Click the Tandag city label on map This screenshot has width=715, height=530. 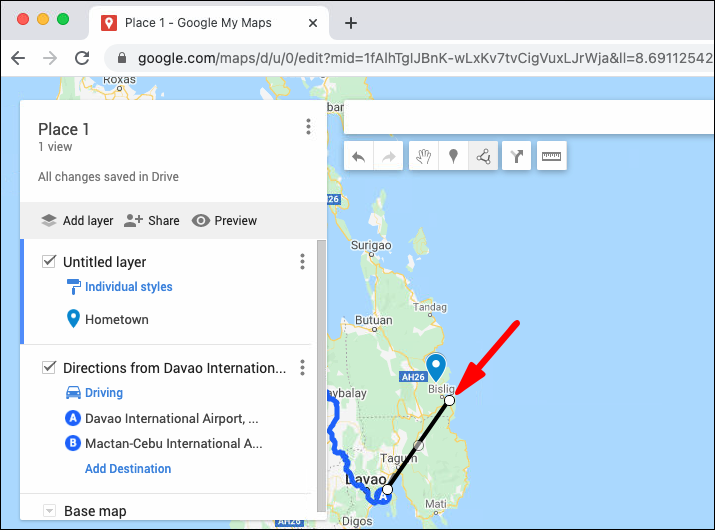click(x=430, y=307)
